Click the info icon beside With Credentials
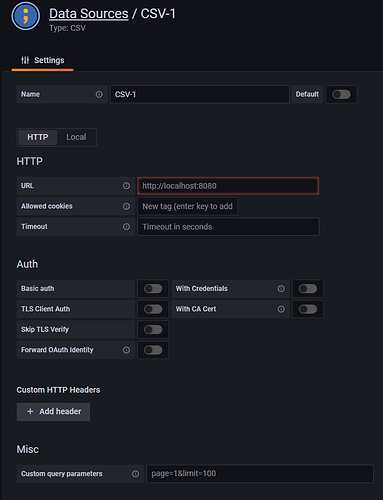This screenshot has height=500, width=383. point(281,289)
